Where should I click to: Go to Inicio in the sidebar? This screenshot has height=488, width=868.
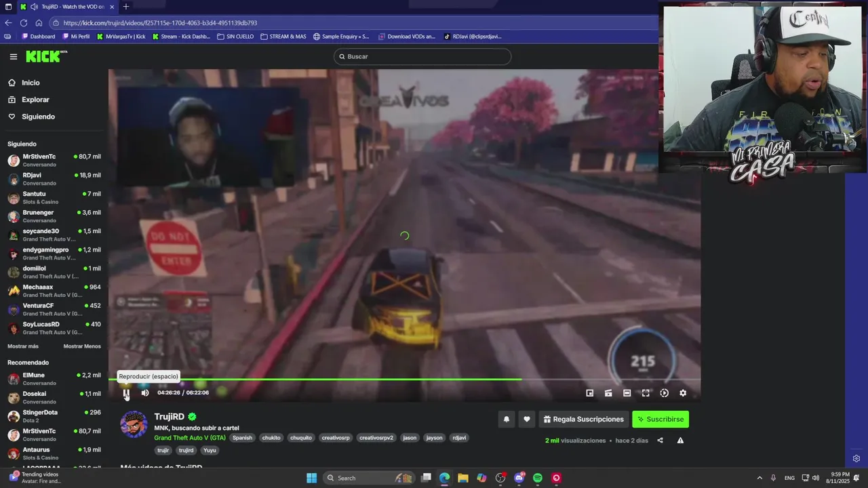pyautogui.click(x=31, y=83)
